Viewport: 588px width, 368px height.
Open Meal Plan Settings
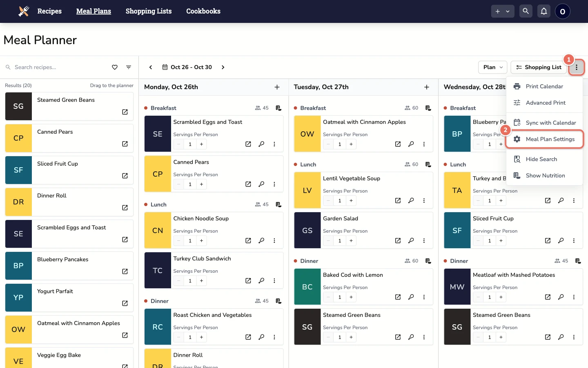tap(544, 139)
